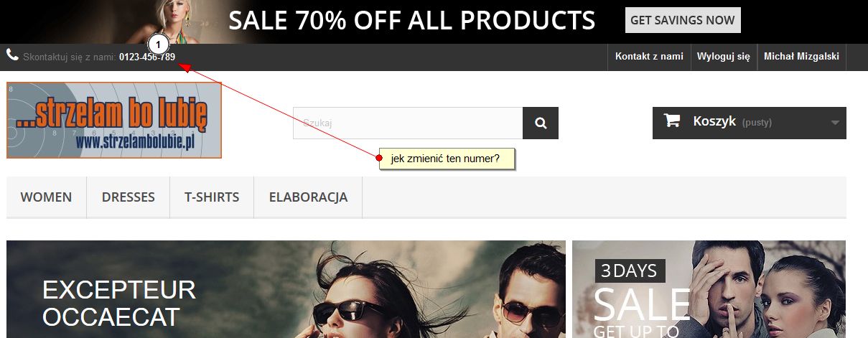Expand the Koszyk cart dropdown arrow
The width and height of the screenshot is (868, 338).
point(835,123)
